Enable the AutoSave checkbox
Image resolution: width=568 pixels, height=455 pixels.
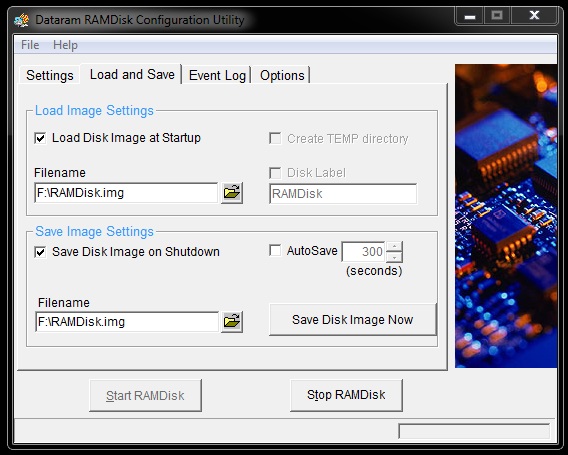pos(275,251)
